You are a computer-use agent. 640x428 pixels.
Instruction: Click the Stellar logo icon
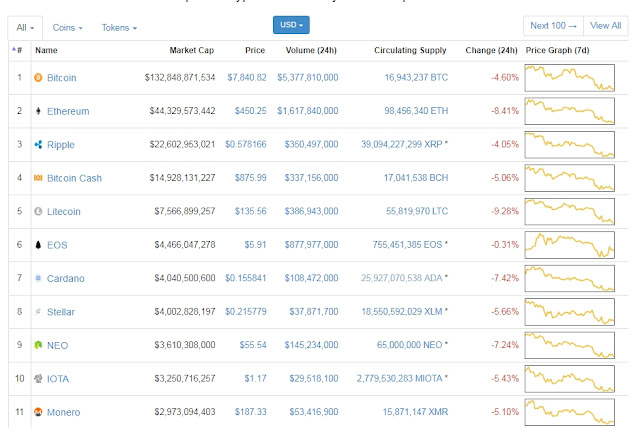click(38, 311)
